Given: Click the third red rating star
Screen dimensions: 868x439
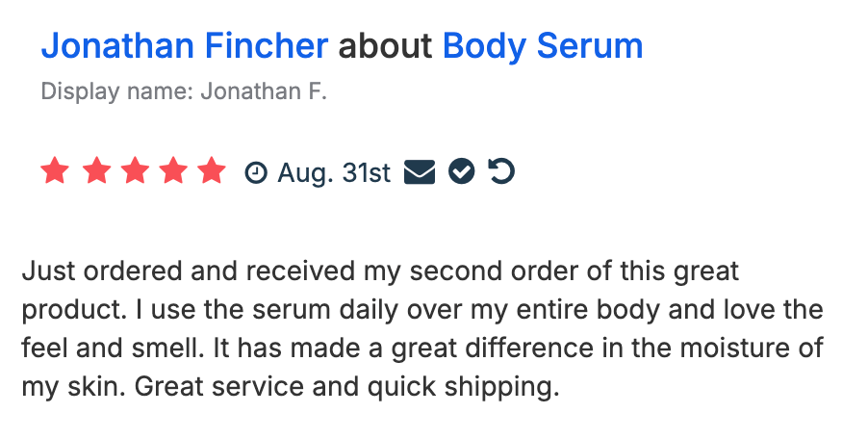Looking at the screenshot, I should coord(134,172).
